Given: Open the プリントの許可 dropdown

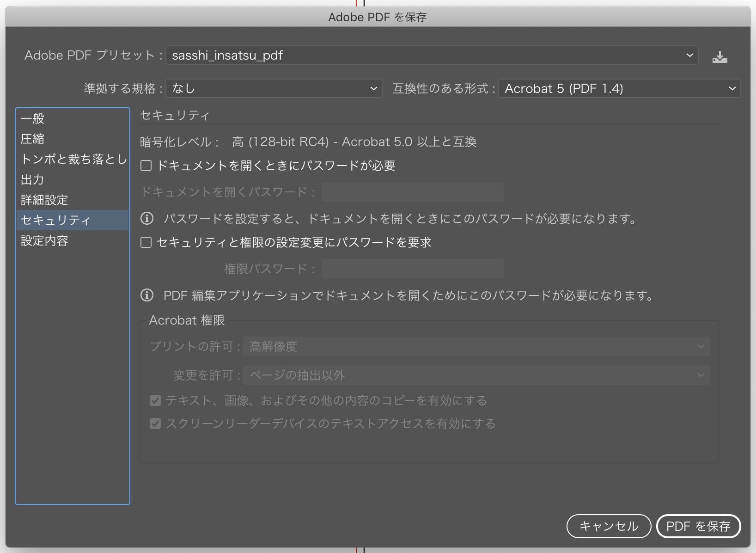Looking at the screenshot, I should (x=476, y=346).
